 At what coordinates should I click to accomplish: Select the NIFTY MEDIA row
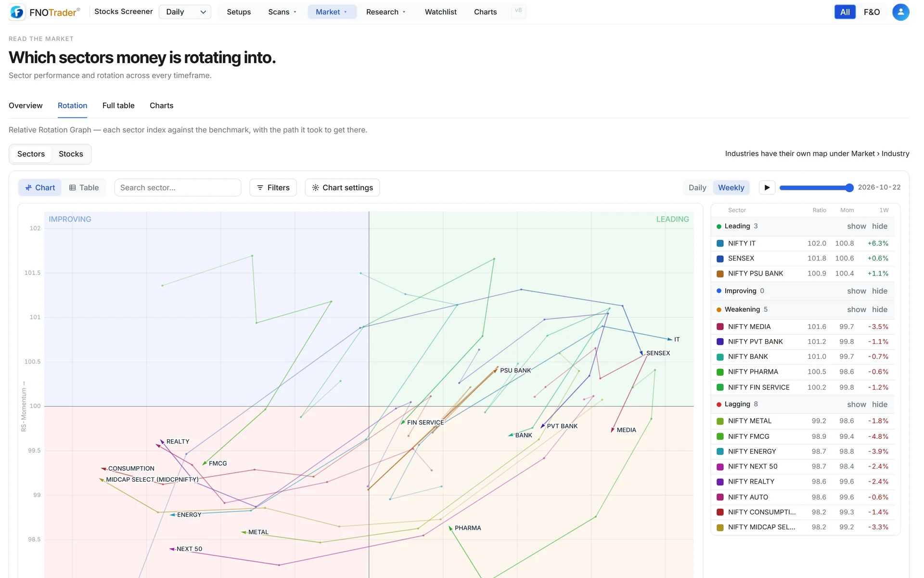[x=802, y=327]
